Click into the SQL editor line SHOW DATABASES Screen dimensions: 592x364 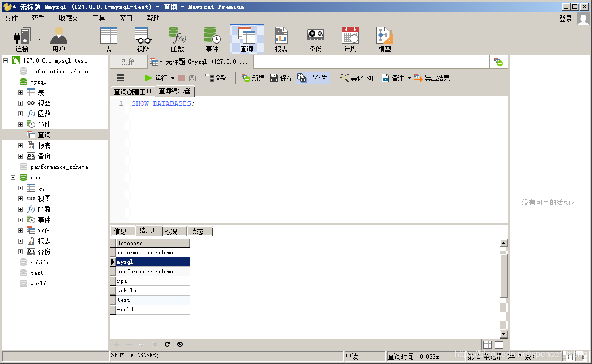click(163, 103)
